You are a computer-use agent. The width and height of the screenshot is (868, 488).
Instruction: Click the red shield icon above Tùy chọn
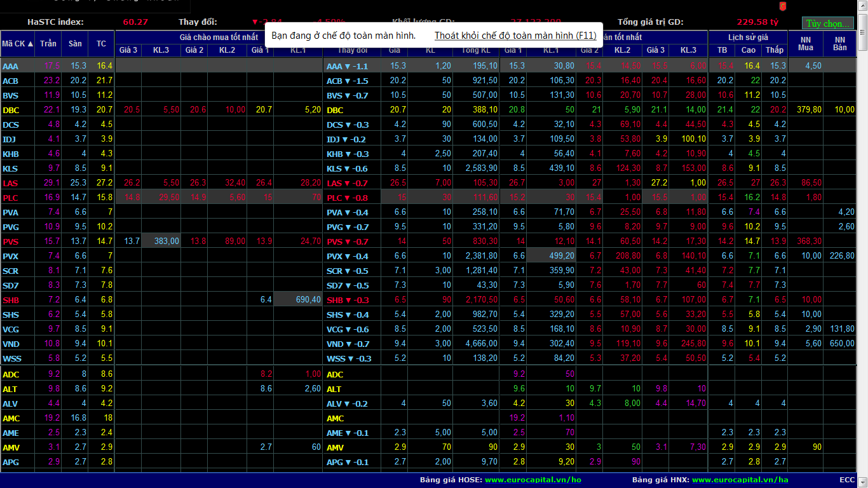pyautogui.click(x=783, y=6)
